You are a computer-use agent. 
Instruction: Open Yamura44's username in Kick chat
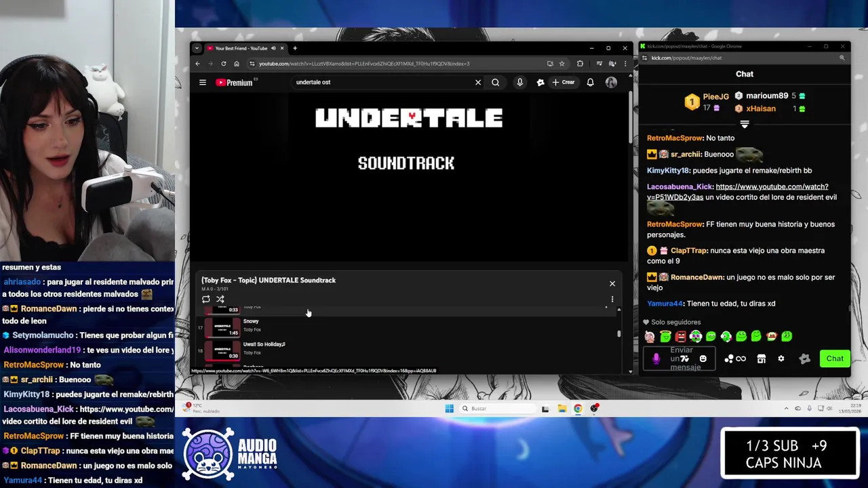pyautogui.click(x=665, y=304)
